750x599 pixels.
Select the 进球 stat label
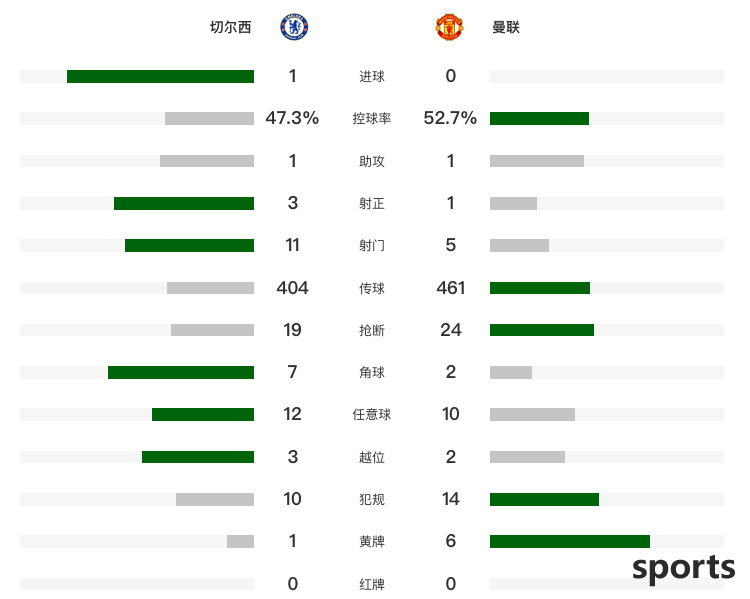point(372,77)
